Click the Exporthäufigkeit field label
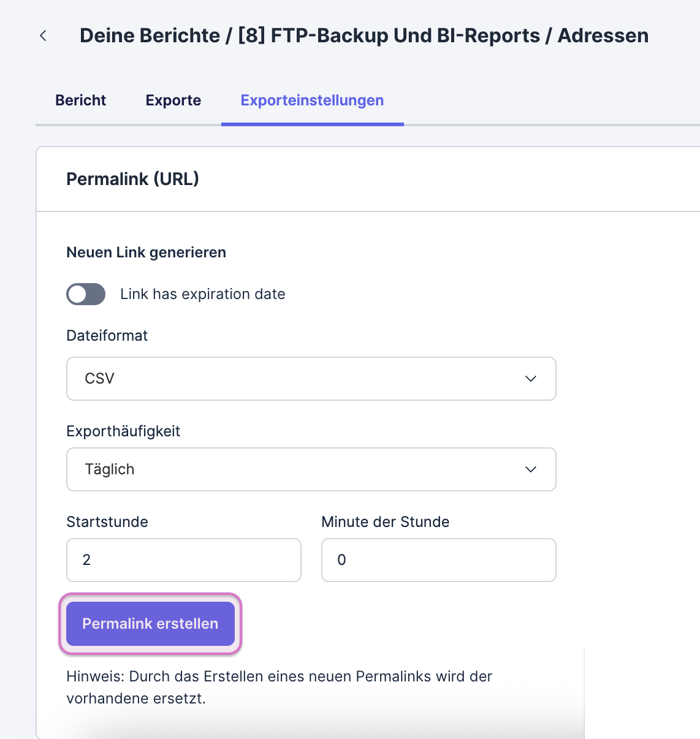Viewport: 700px width, 739px height. pos(123,431)
